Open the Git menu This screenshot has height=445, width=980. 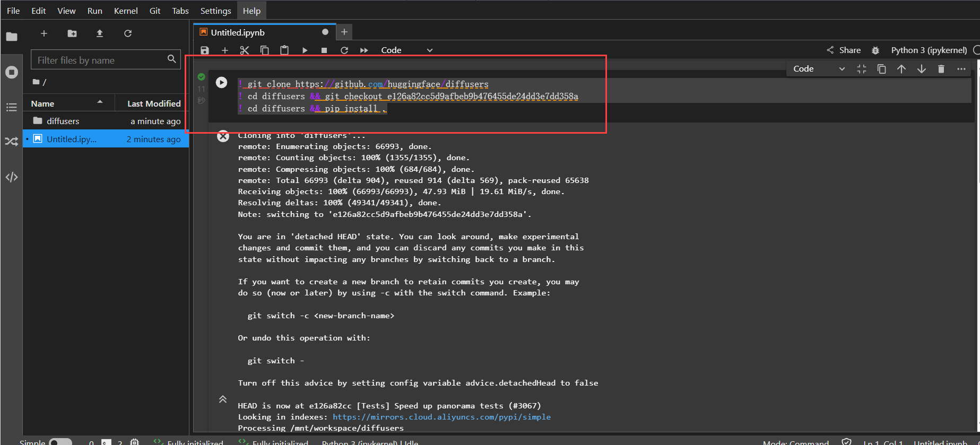[x=155, y=11]
